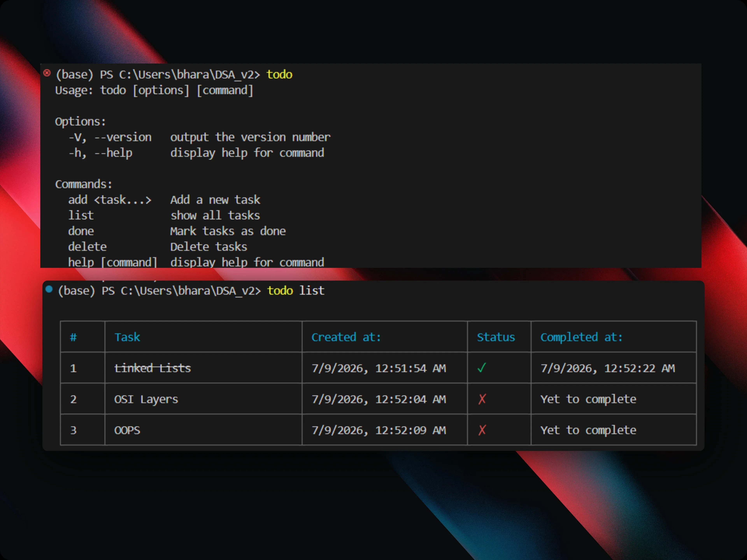Click the 'Options:' heading
747x560 pixels.
point(80,122)
